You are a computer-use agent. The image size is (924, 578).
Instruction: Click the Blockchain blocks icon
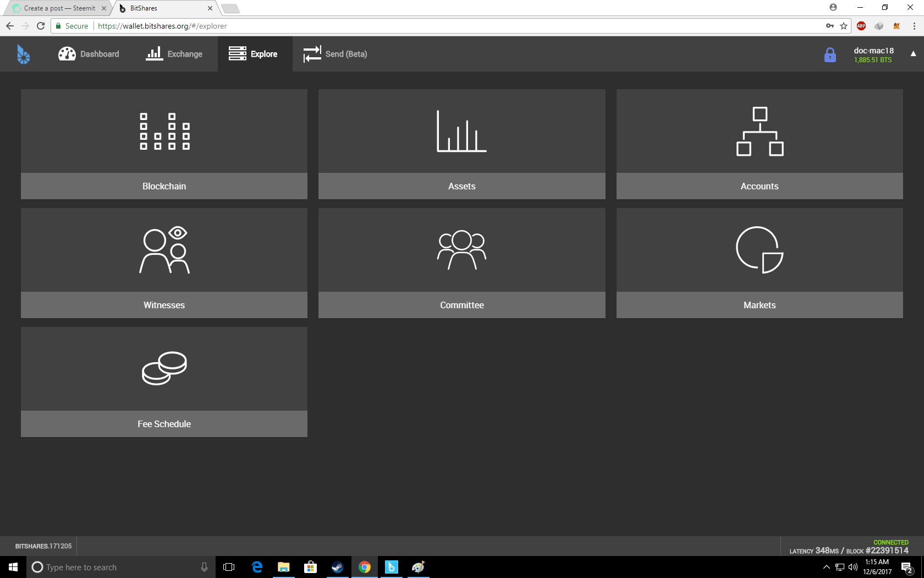click(x=164, y=132)
